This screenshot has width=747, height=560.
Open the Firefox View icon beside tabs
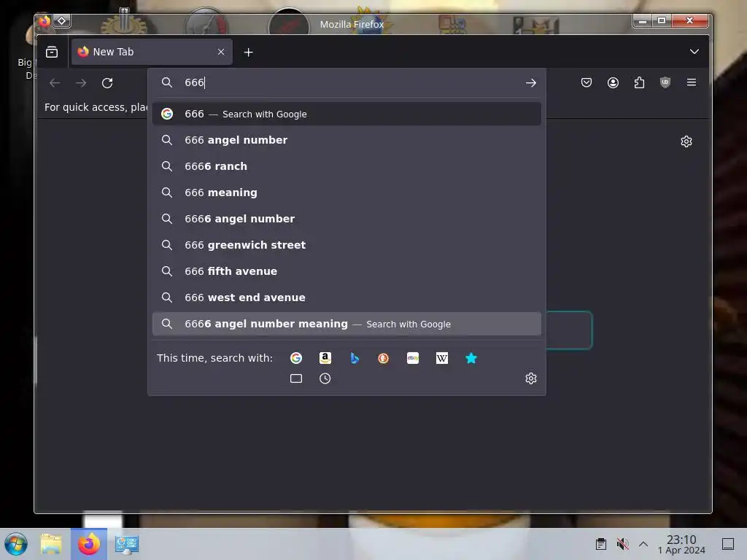pyautogui.click(x=52, y=52)
